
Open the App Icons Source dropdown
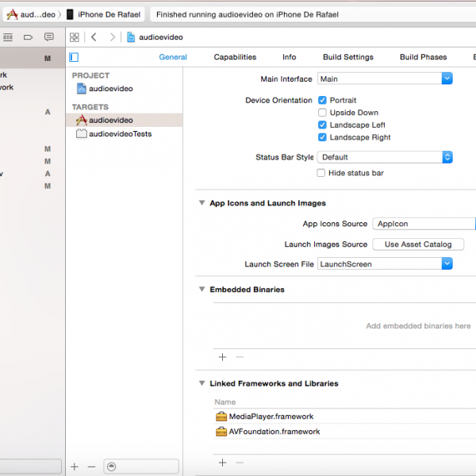(x=424, y=224)
